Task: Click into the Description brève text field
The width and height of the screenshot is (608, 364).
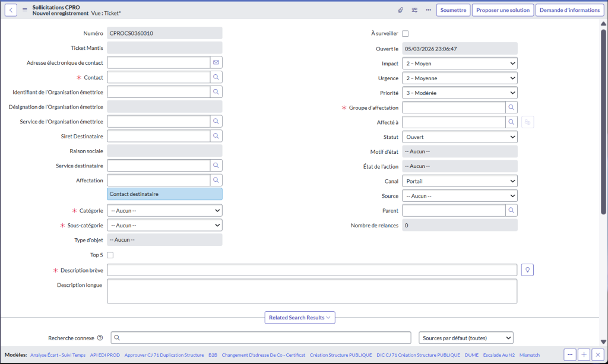Action: (312, 270)
